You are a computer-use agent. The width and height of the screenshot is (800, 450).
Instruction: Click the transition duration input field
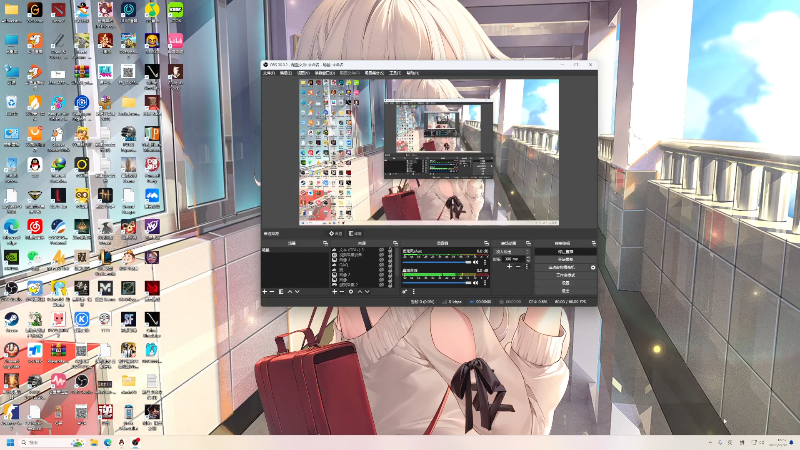514,259
